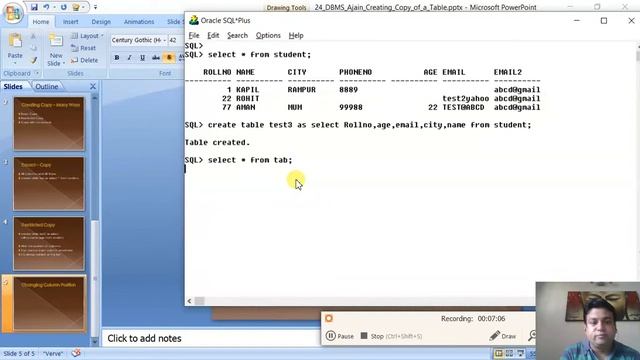The width and height of the screenshot is (640, 360).
Task: Toggle Strikethrough formatting
Action: pyautogui.click(x=156, y=58)
